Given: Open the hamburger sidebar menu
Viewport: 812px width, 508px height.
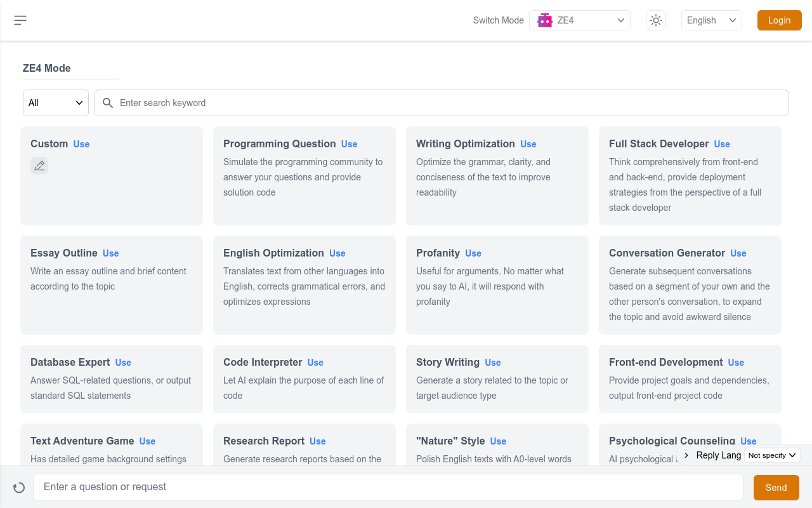Looking at the screenshot, I should click(20, 20).
